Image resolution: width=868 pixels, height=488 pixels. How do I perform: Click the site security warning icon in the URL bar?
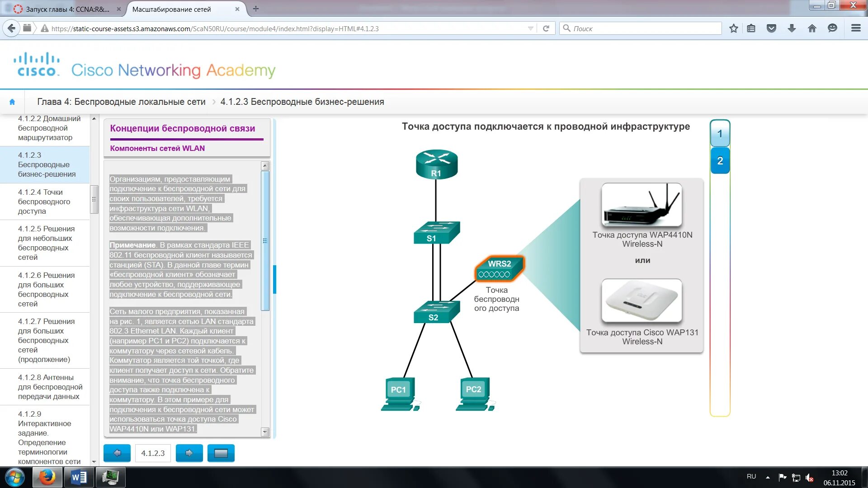coord(45,28)
